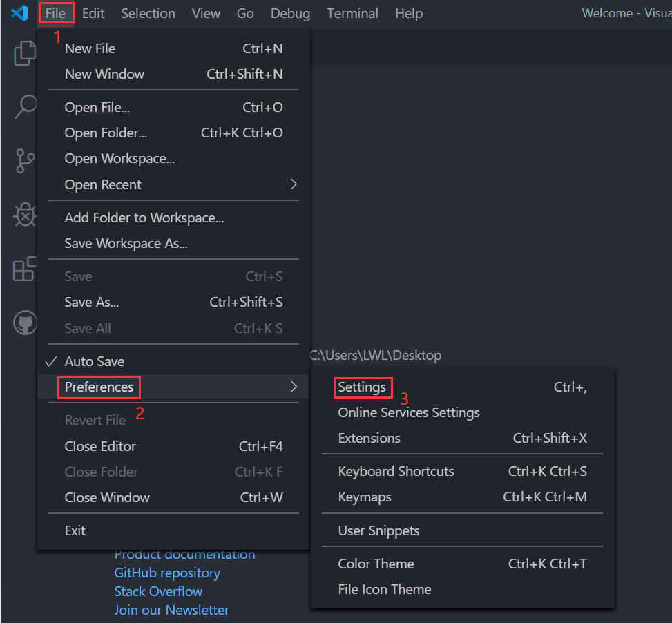Open Keyboard Shortcuts entry
This screenshot has width=672, height=623.
pos(462,471)
